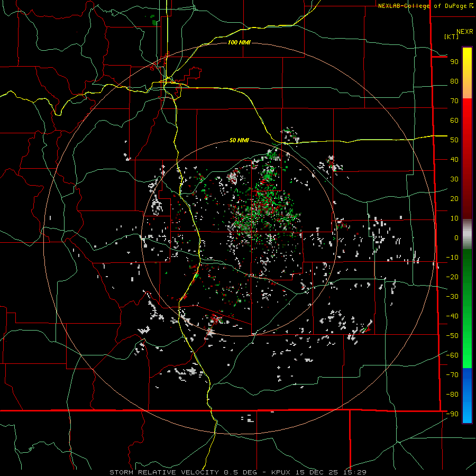This screenshot has width=476, height=476.
Task: Click the positive 20 knot scale value
Action: pyautogui.click(x=454, y=198)
